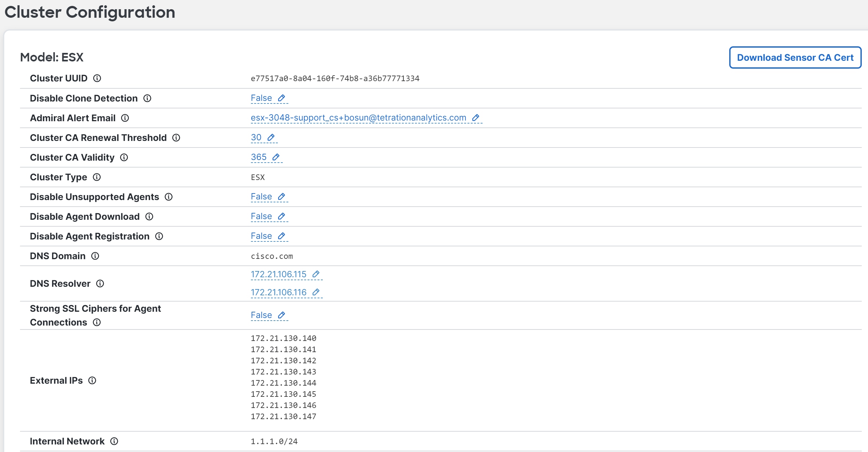Open the esx-3048-support email link
The height and width of the screenshot is (452, 868).
pos(358,118)
